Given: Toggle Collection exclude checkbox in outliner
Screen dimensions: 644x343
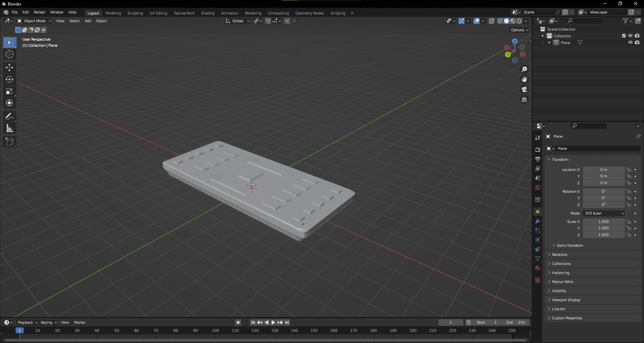Looking at the screenshot, I should coord(624,36).
